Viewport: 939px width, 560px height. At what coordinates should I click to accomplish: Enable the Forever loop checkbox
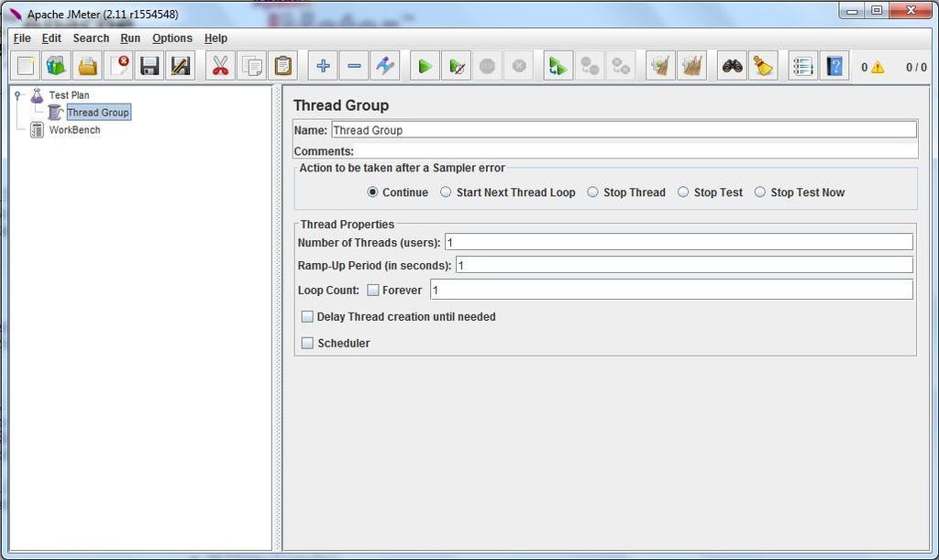coord(373,291)
